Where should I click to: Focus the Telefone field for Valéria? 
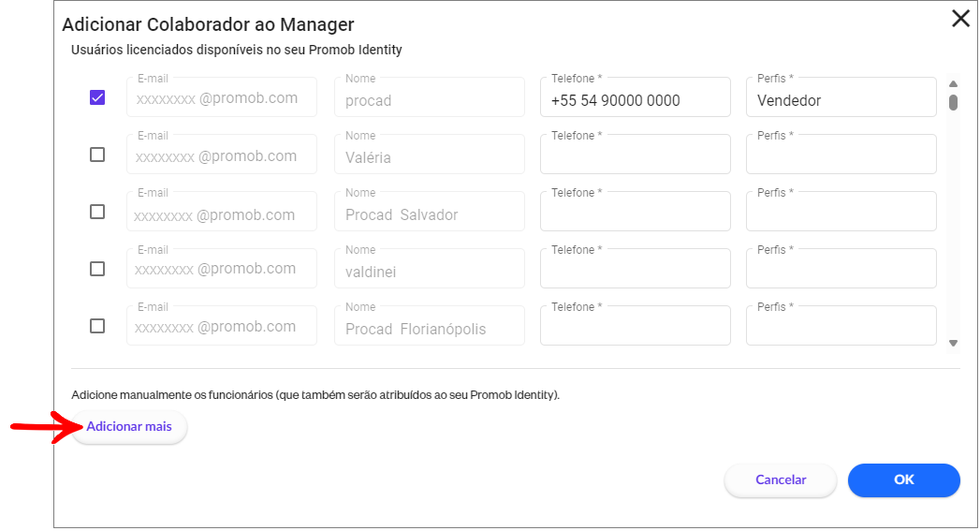(635, 154)
